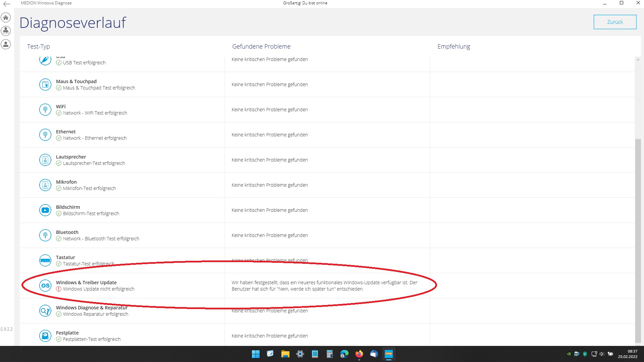The width and height of the screenshot is (644, 362).
Task: Click the scrollbar up arrow
Action: [639, 59]
